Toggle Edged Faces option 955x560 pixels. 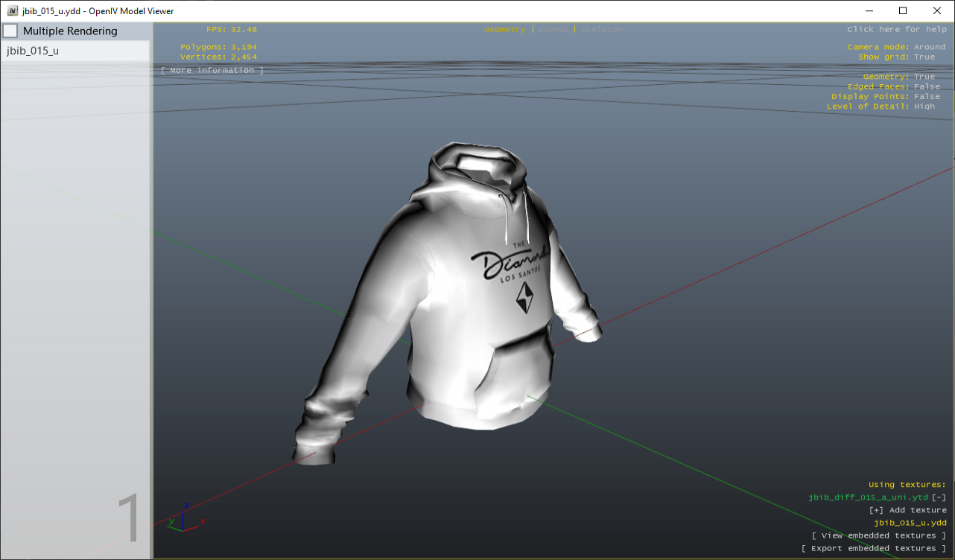(x=927, y=86)
